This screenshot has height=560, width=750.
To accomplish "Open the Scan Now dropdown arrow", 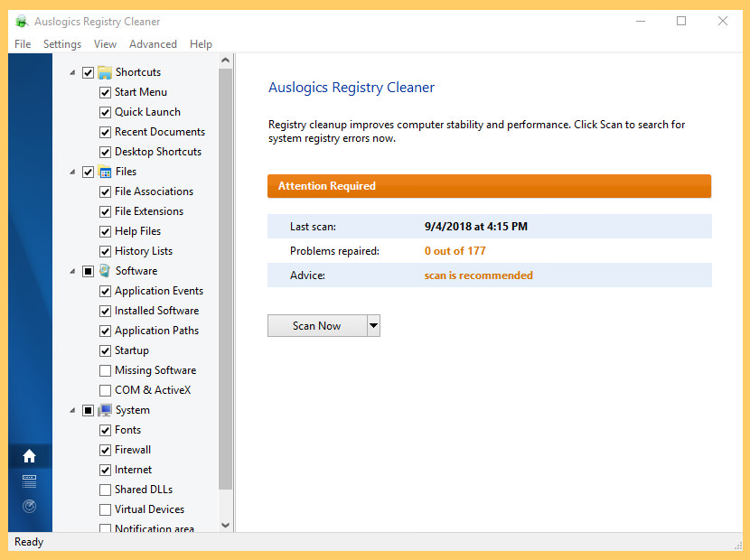I will pos(373,326).
